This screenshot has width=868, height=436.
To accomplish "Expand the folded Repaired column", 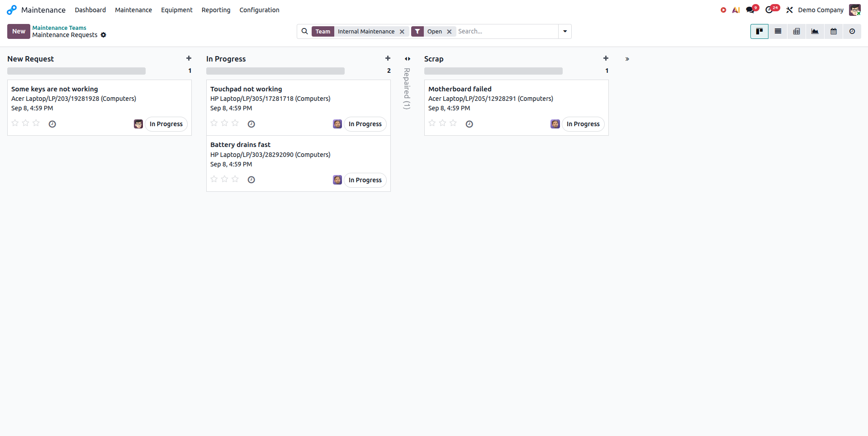I will click(x=408, y=59).
